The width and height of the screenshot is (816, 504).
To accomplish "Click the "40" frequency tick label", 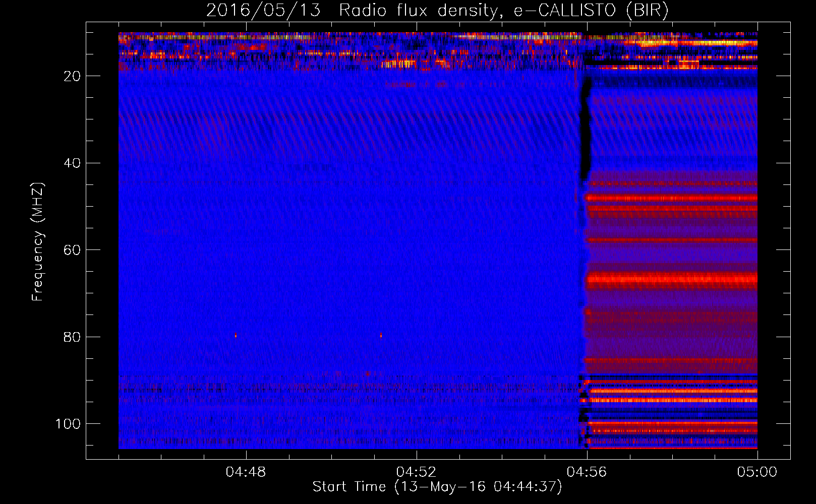I will click(73, 163).
